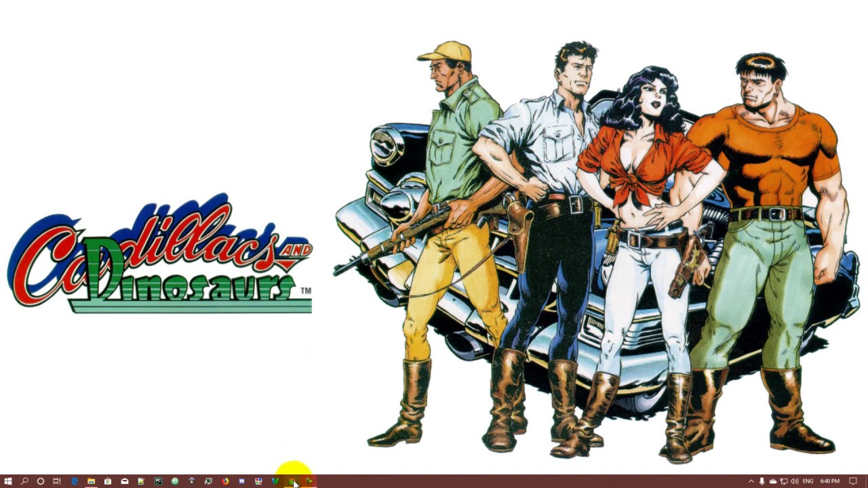Open taskbar search magnifier
This screenshot has height=488, width=868.
(x=24, y=481)
